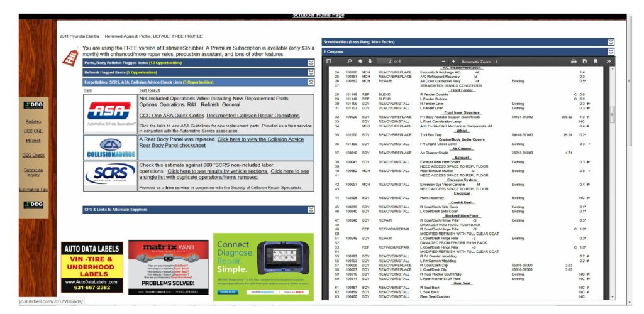Download the PDF file

click(x=584, y=61)
